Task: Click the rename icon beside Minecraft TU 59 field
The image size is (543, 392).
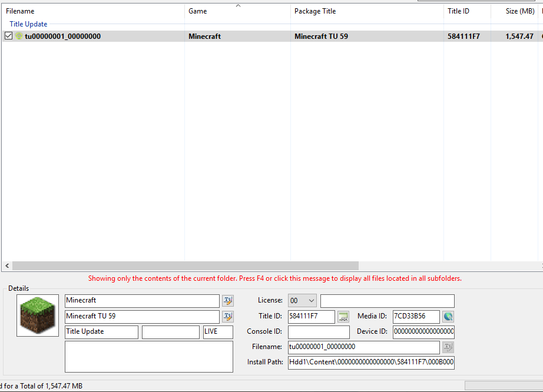Action: [227, 317]
